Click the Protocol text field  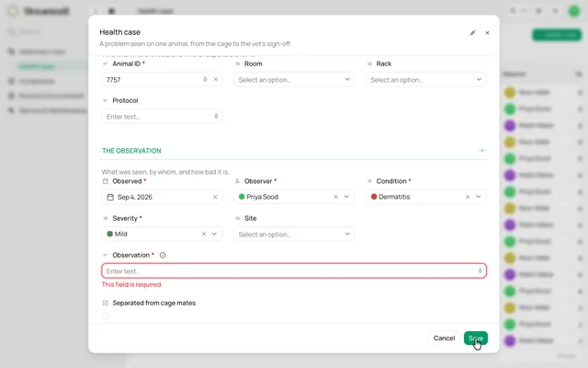162,117
